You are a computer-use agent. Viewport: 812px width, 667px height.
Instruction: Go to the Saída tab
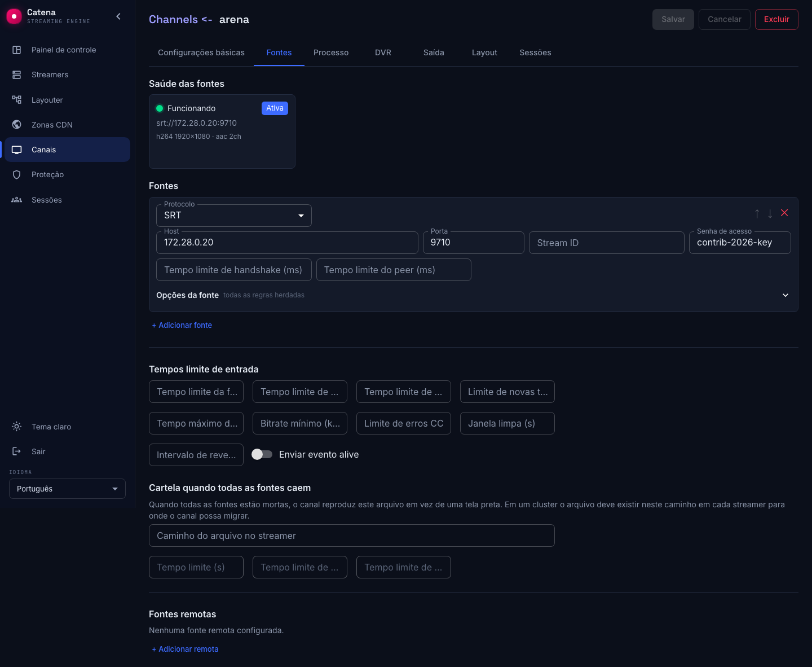click(x=434, y=52)
